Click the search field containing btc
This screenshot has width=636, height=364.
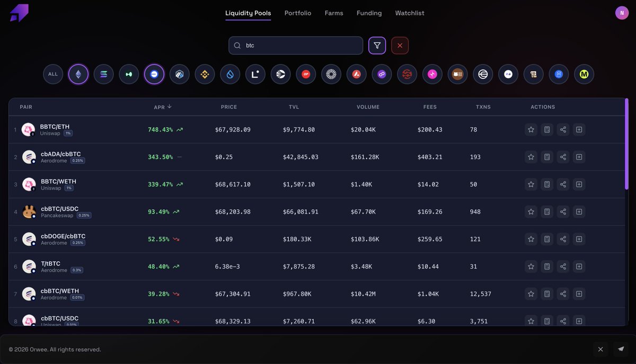coord(296,46)
